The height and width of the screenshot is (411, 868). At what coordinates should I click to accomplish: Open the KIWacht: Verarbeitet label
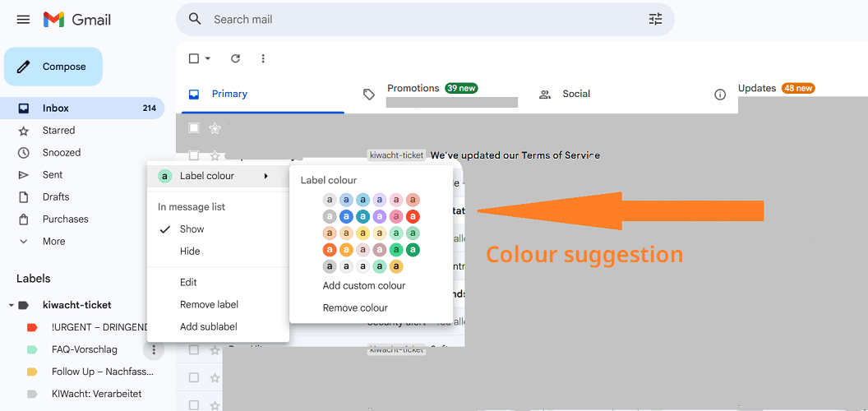pyautogui.click(x=96, y=394)
